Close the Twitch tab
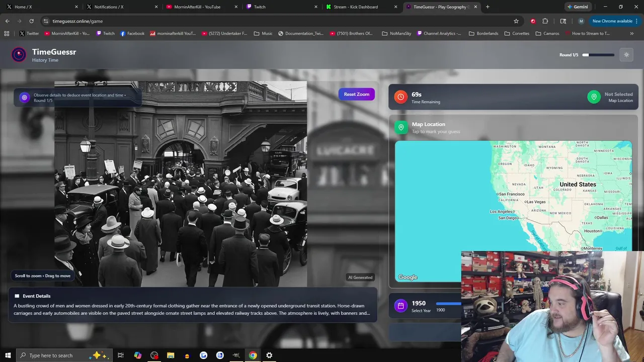 coord(316,7)
